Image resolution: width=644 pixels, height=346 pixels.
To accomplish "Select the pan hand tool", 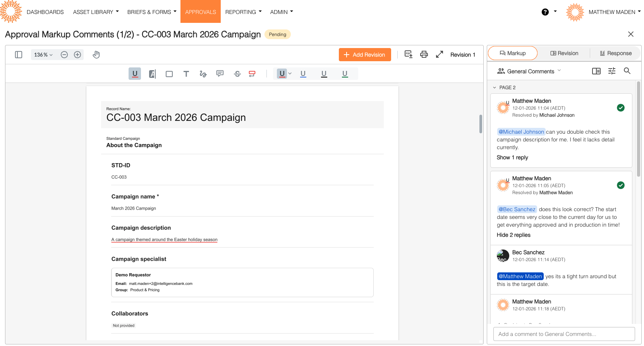I will pyautogui.click(x=96, y=55).
